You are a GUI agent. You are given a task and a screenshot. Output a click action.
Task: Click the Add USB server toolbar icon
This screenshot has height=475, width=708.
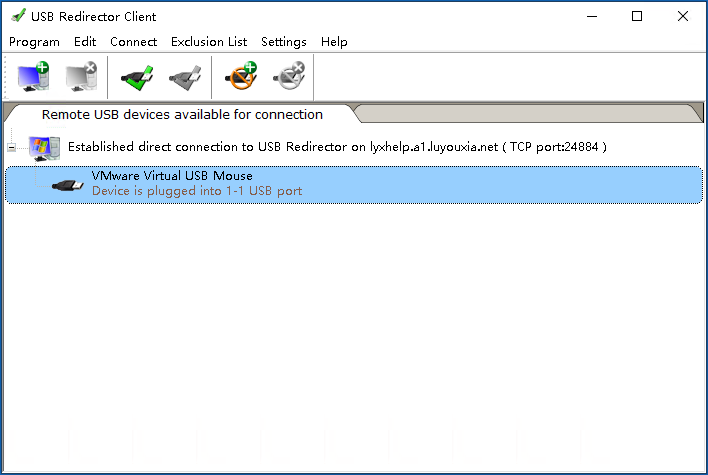click(x=33, y=76)
